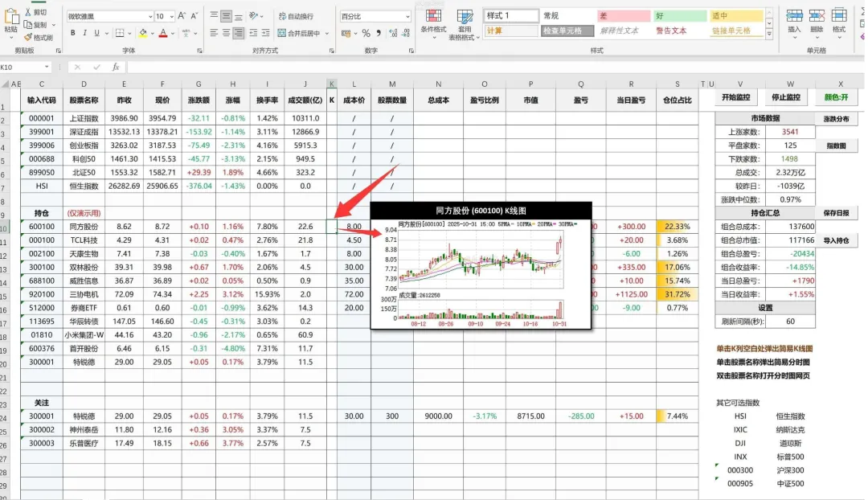The width and height of the screenshot is (868, 500).
Task: Open the fill color dropdown arrow
Action: click(152, 34)
